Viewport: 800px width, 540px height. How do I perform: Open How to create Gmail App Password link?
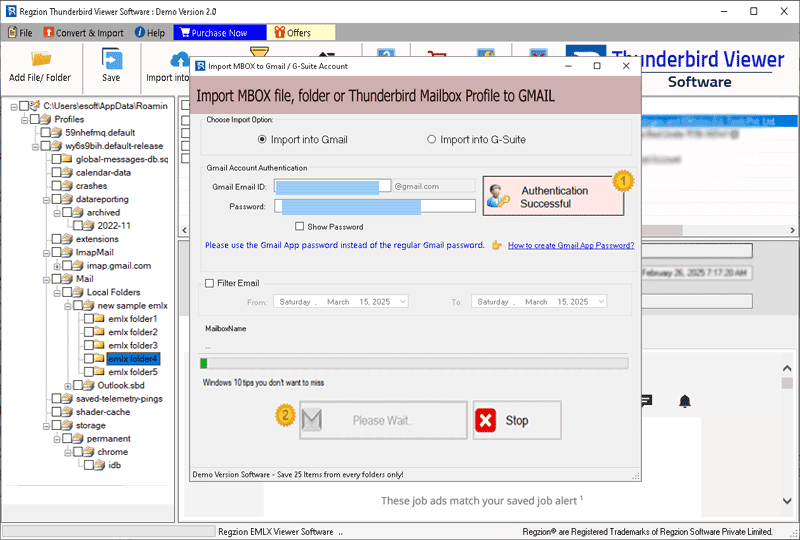(571, 246)
